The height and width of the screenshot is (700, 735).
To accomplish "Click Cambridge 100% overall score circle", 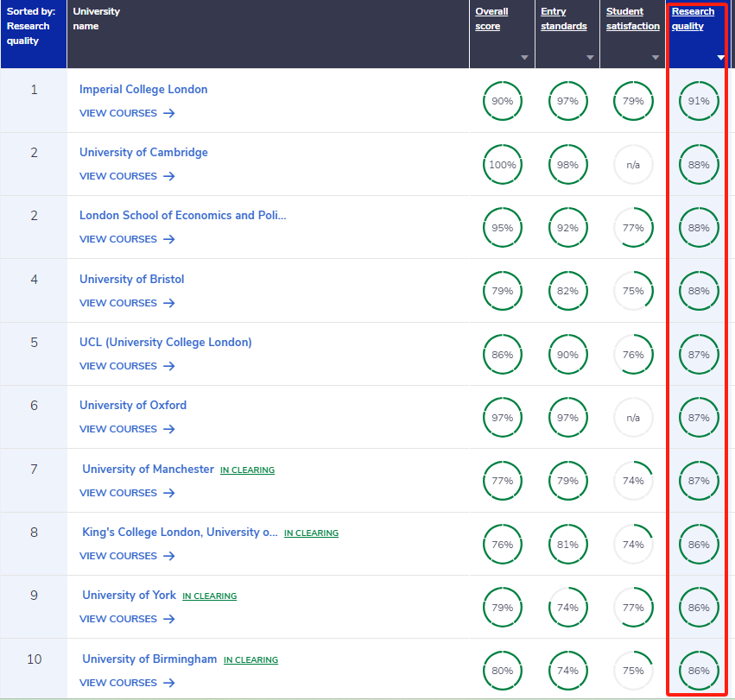I will click(503, 165).
